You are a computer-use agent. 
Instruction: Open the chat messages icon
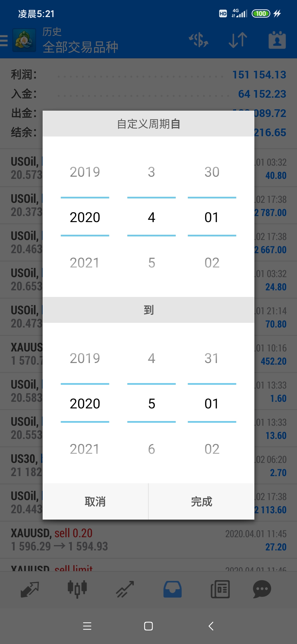pyautogui.click(x=262, y=589)
